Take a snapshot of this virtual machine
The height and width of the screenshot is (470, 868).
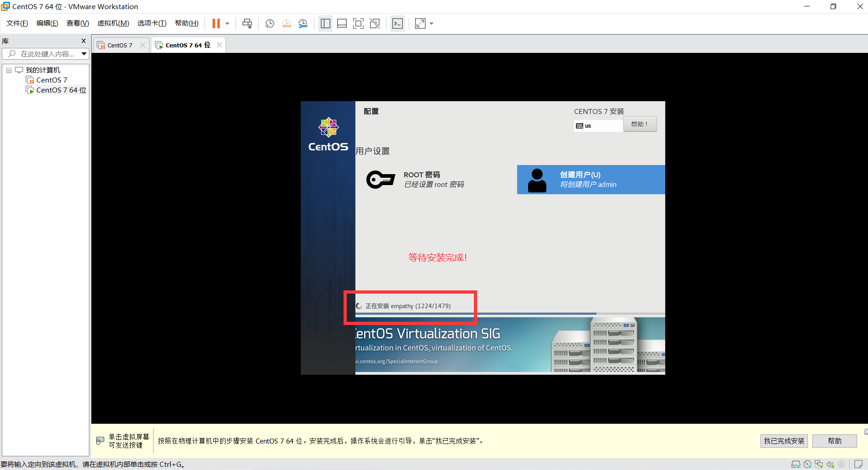point(270,24)
